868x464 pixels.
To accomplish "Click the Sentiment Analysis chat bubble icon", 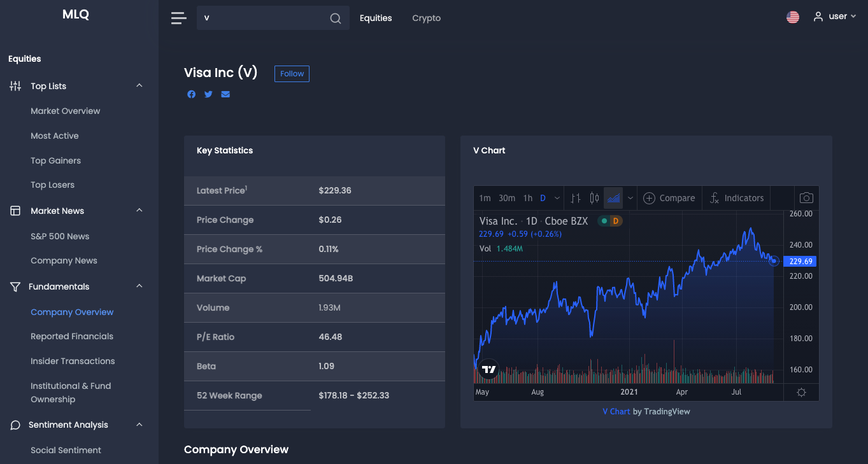I will coord(15,425).
